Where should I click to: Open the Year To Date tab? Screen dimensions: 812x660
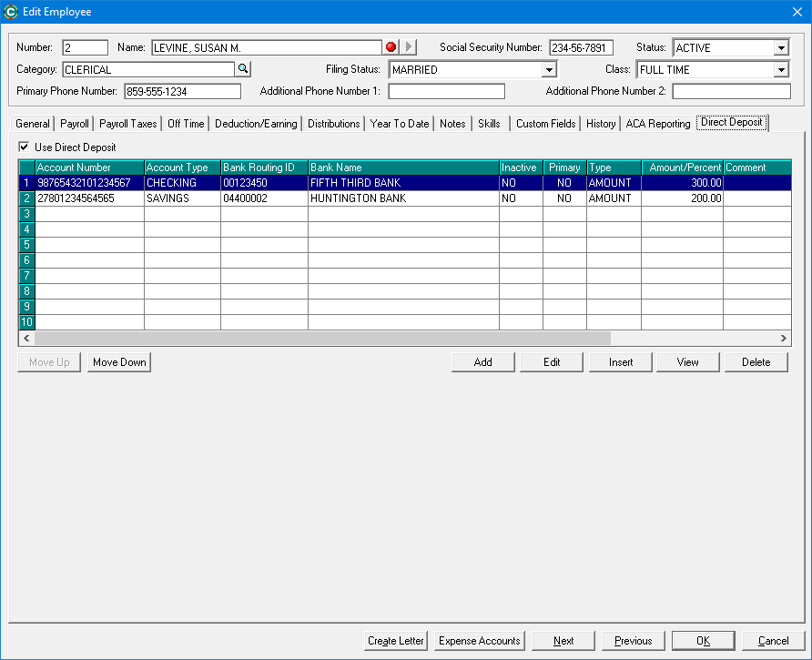pyautogui.click(x=400, y=124)
